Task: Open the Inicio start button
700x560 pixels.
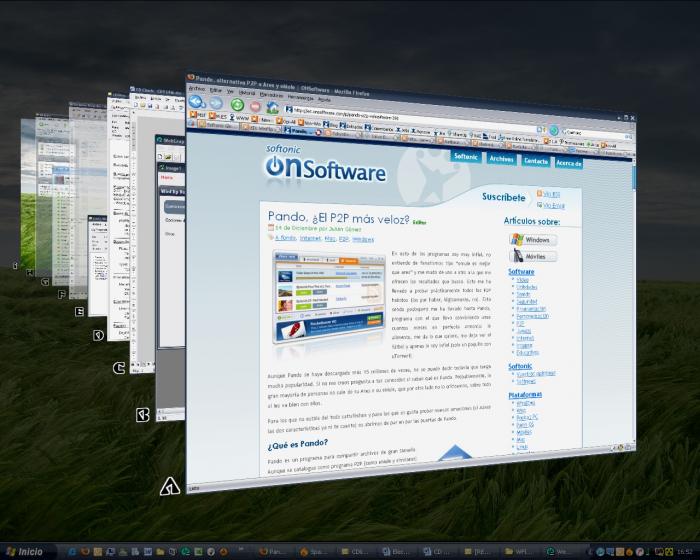Action: click(x=23, y=551)
